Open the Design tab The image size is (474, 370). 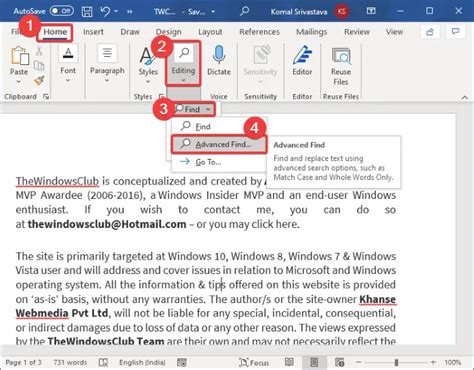tap(169, 32)
